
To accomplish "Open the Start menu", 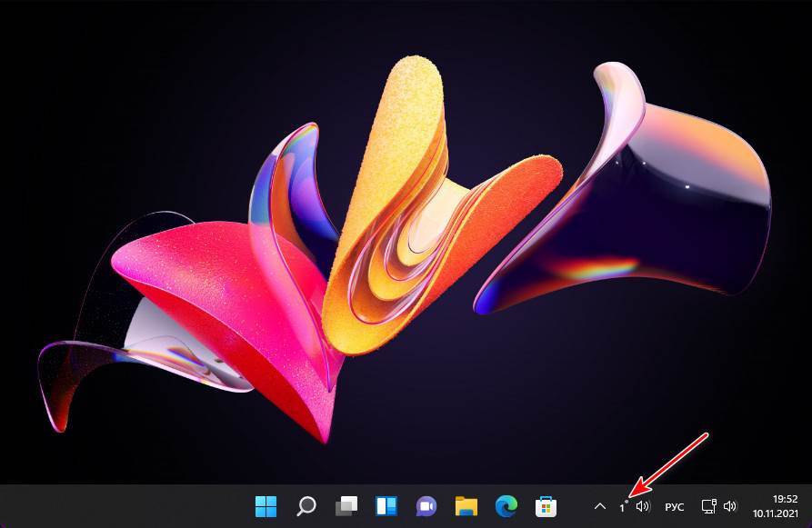I will coord(266,506).
